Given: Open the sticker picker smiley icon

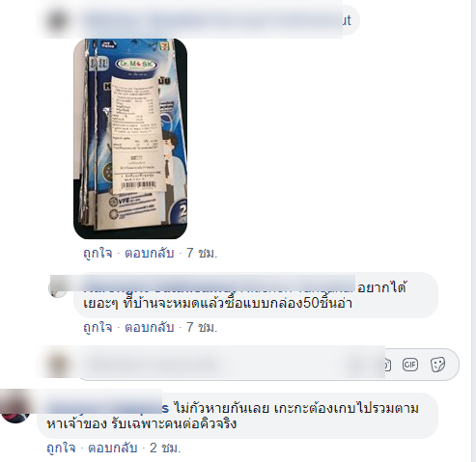Looking at the screenshot, I should click(x=437, y=365).
